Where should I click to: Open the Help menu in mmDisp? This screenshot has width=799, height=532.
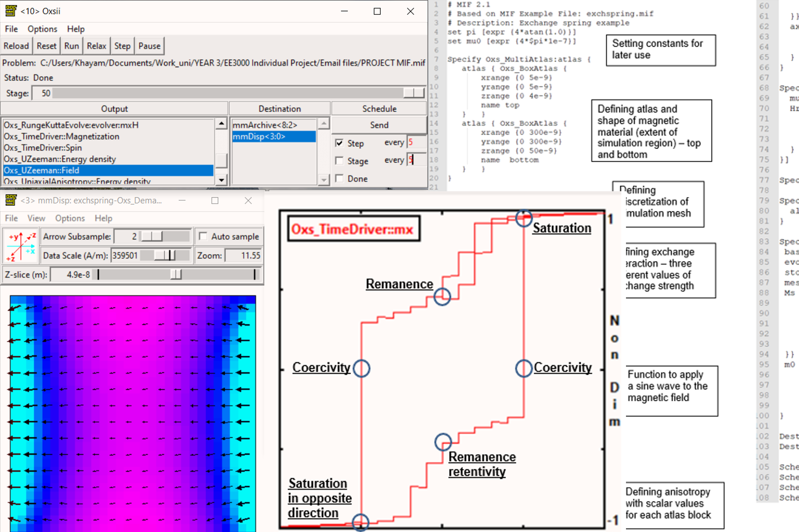[104, 218]
